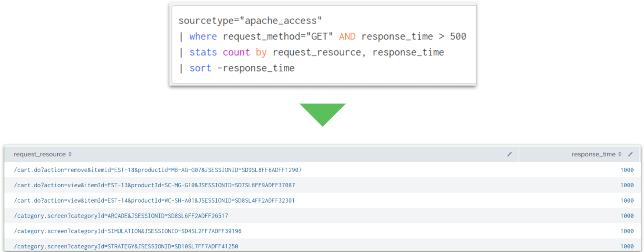Click the 1000 value in the ARCADE row
644x252 pixels.
click(627, 216)
